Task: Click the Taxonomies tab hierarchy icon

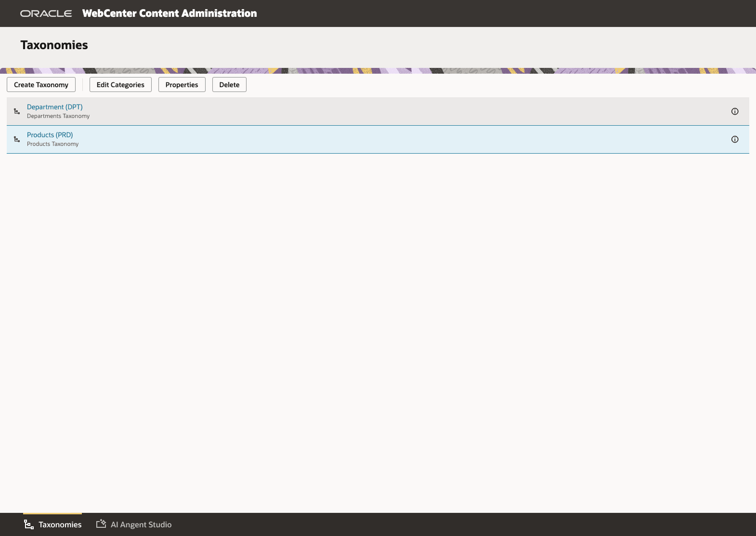Action: pos(29,524)
